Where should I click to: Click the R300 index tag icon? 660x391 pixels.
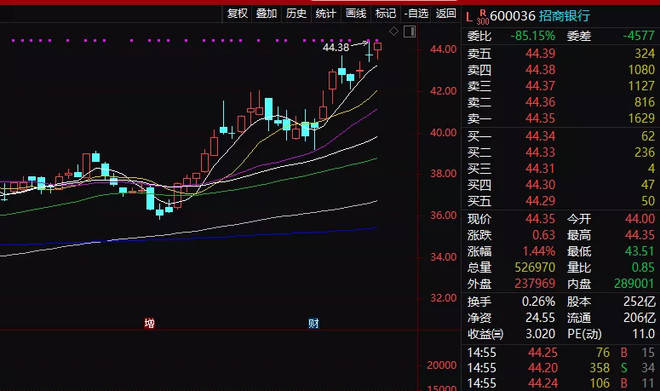(483, 17)
